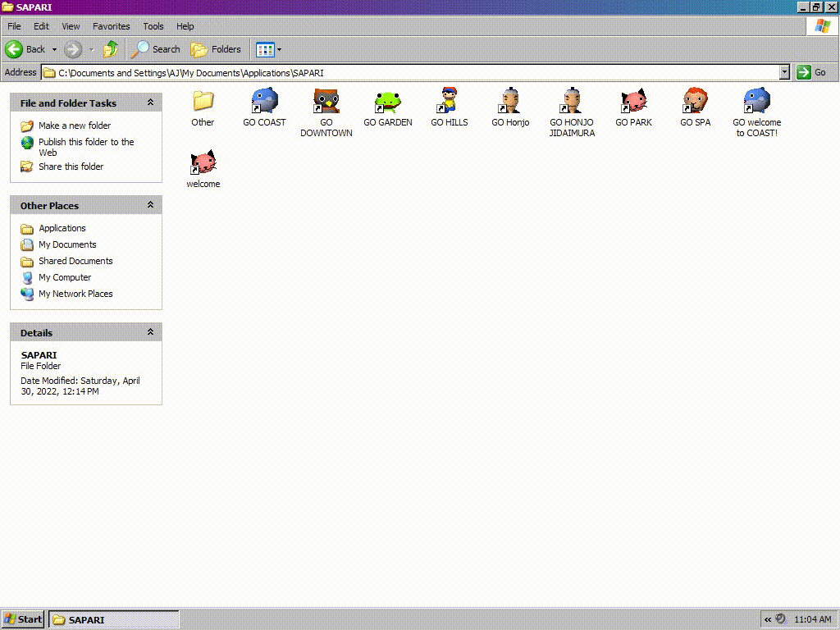
Task: Click Publish this folder to the Web
Action: [86, 147]
